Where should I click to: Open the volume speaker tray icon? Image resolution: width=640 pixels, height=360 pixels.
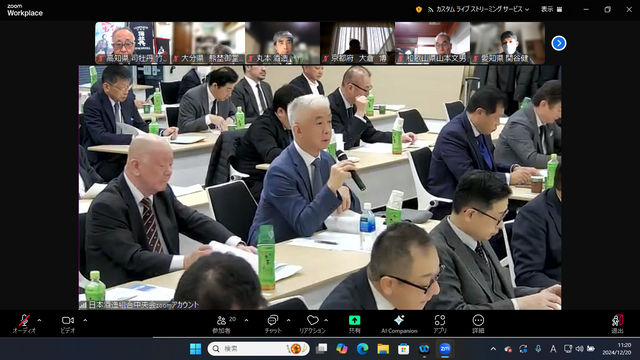tap(579, 349)
